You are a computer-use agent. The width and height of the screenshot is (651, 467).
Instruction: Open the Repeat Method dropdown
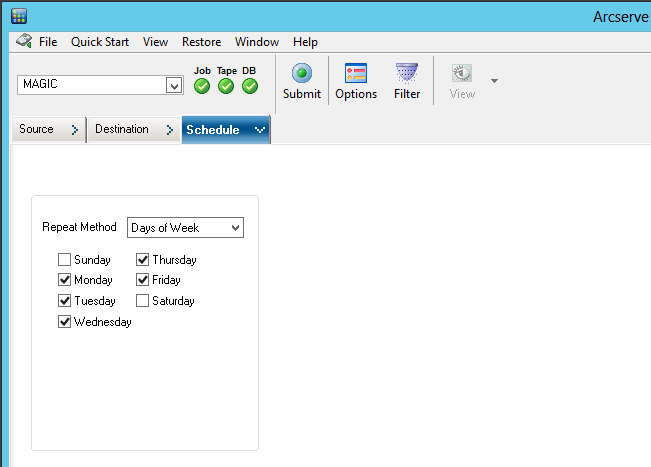click(185, 227)
